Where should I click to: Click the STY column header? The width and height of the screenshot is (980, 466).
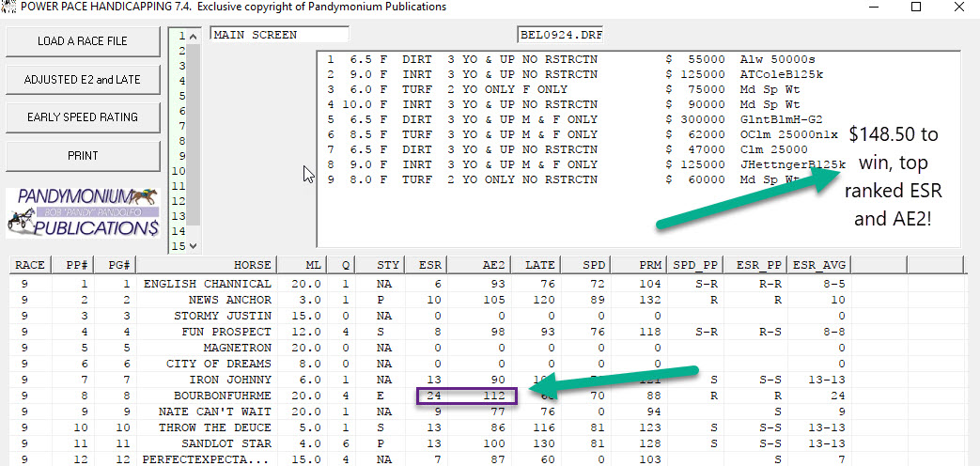(380, 265)
